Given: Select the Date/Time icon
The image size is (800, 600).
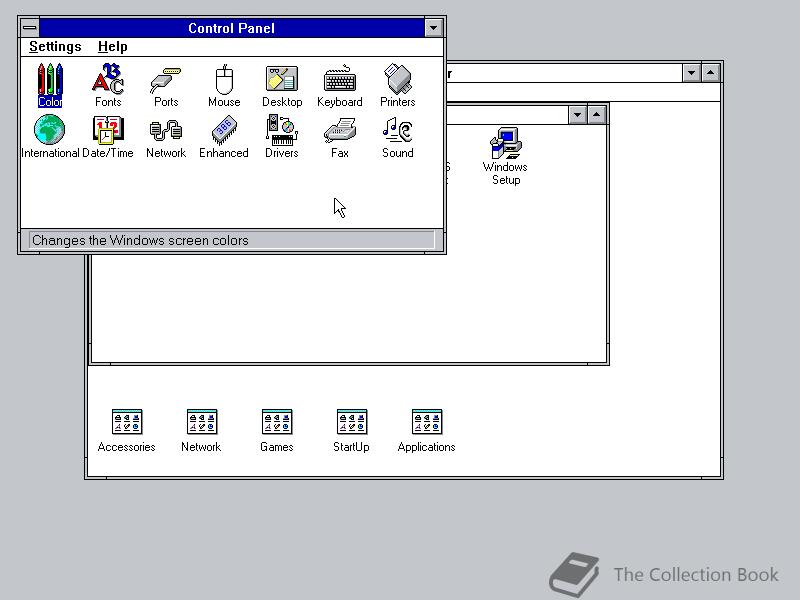Looking at the screenshot, I should coord(108,136).
